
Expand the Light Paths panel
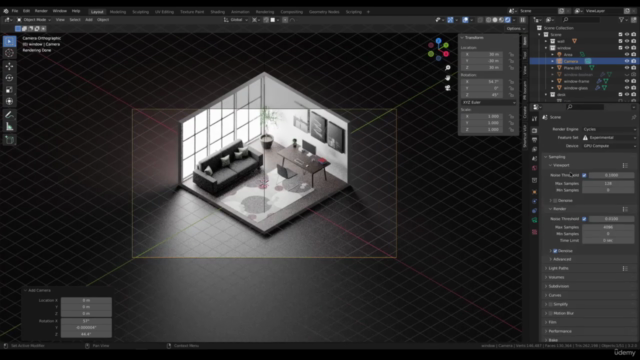point(558,268)
